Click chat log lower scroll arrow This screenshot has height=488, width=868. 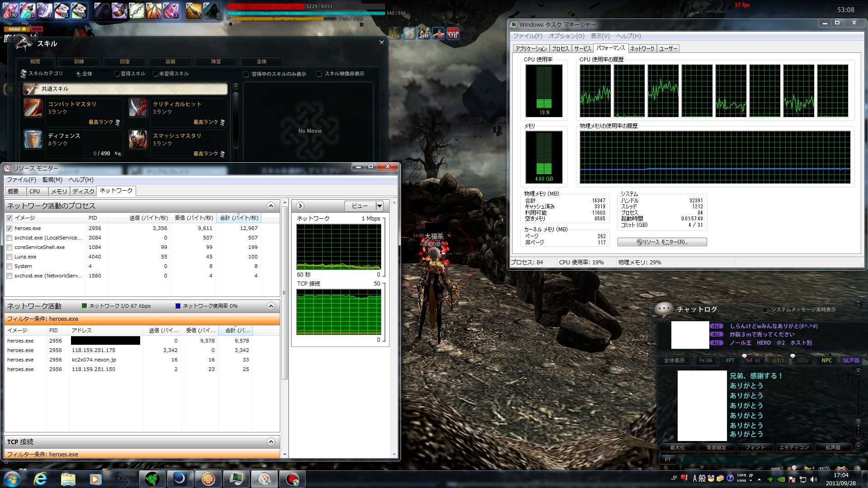(x=859, y=446)
